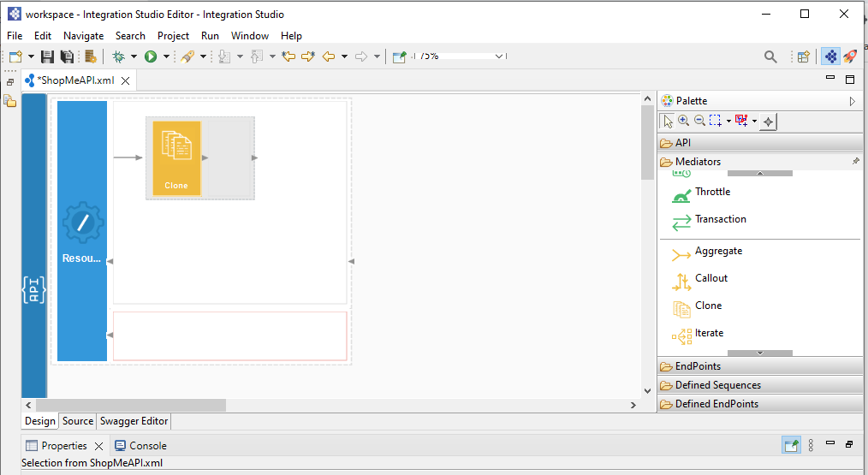This screenshot has width=868, height=475.
Task: Expand the API palette drawer
Action: click(759, 143)
